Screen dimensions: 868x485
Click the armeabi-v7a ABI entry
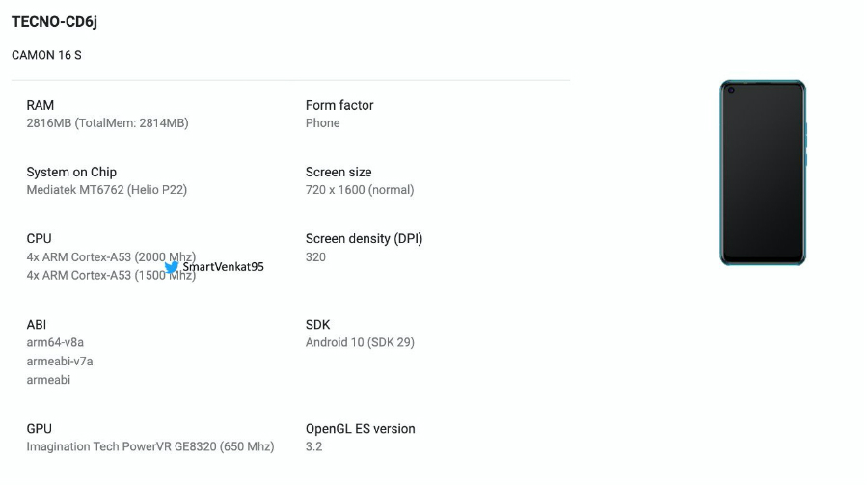coord(60,362)
